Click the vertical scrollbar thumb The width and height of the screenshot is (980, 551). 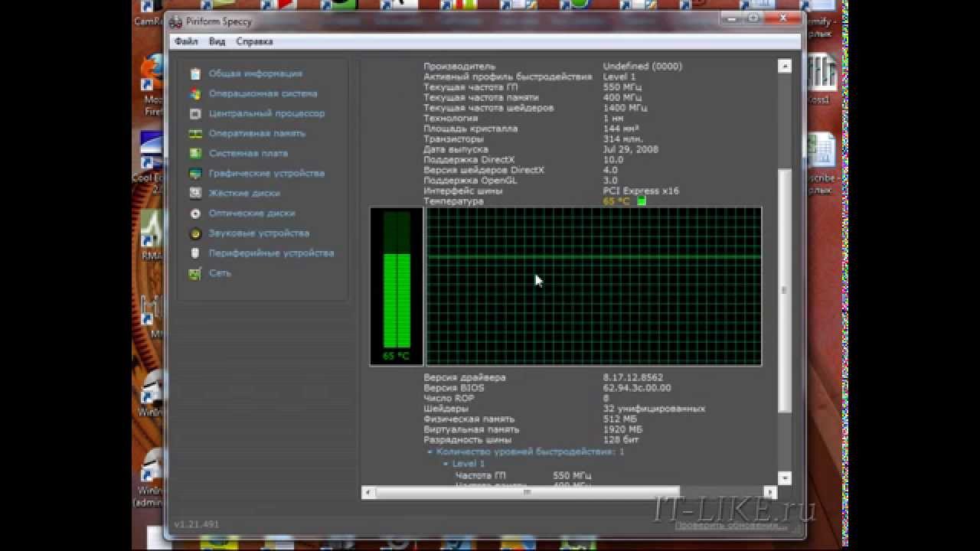coord(784,290)
